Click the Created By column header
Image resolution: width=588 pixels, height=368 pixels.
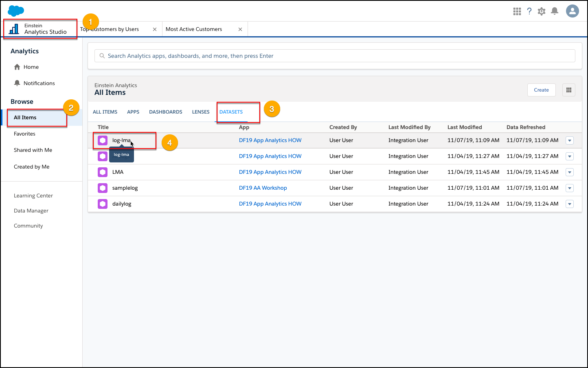click(x=343, y=127)
